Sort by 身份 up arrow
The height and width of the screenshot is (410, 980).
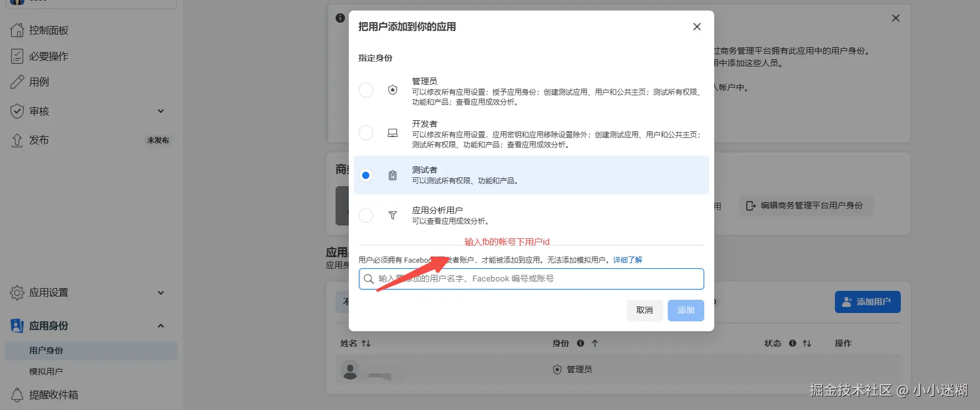(595, 344)
